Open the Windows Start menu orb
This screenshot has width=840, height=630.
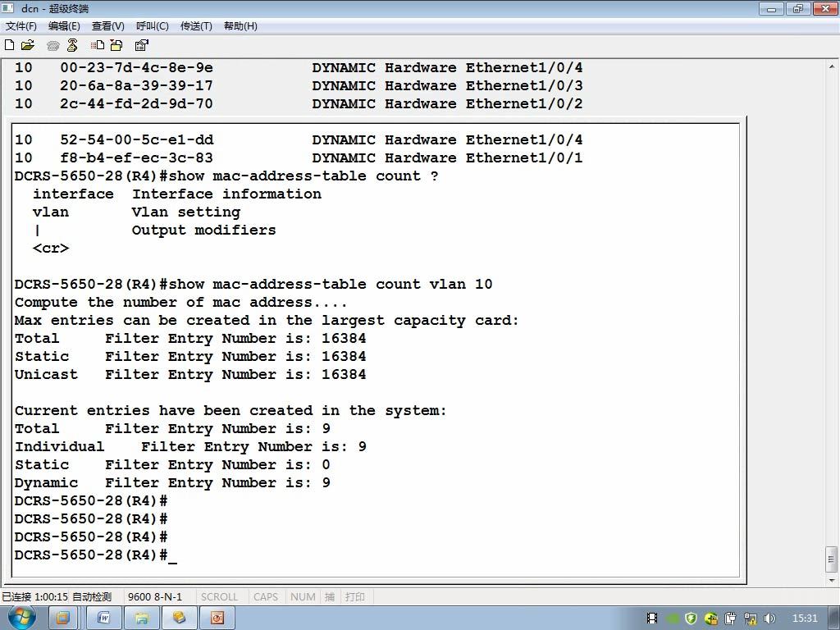21,617
